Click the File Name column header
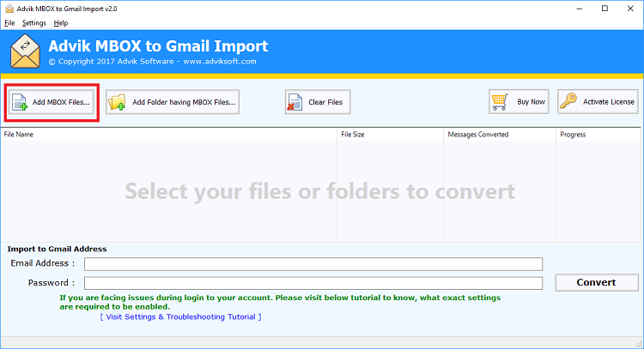The image size is (644, 349). tap(169, 135)
